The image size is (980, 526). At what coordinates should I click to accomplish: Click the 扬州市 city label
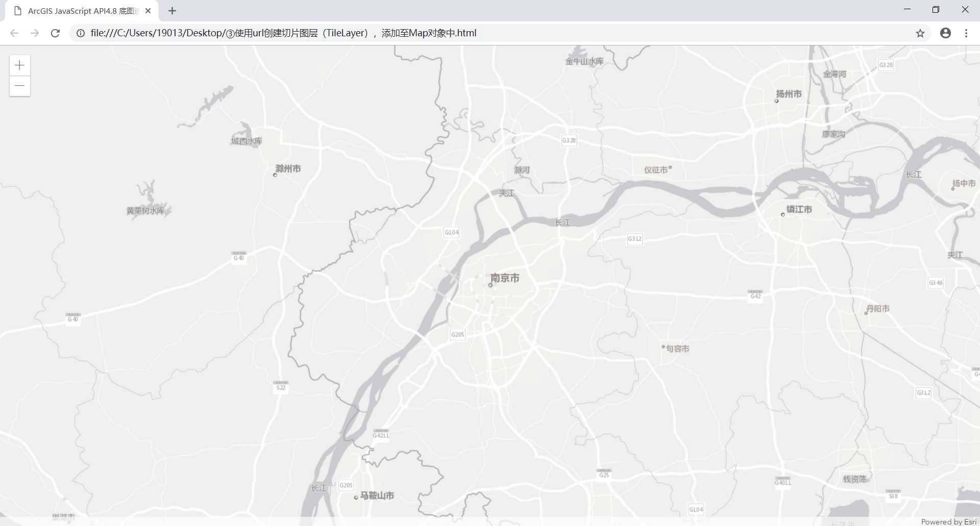click(x=789, y=94)
